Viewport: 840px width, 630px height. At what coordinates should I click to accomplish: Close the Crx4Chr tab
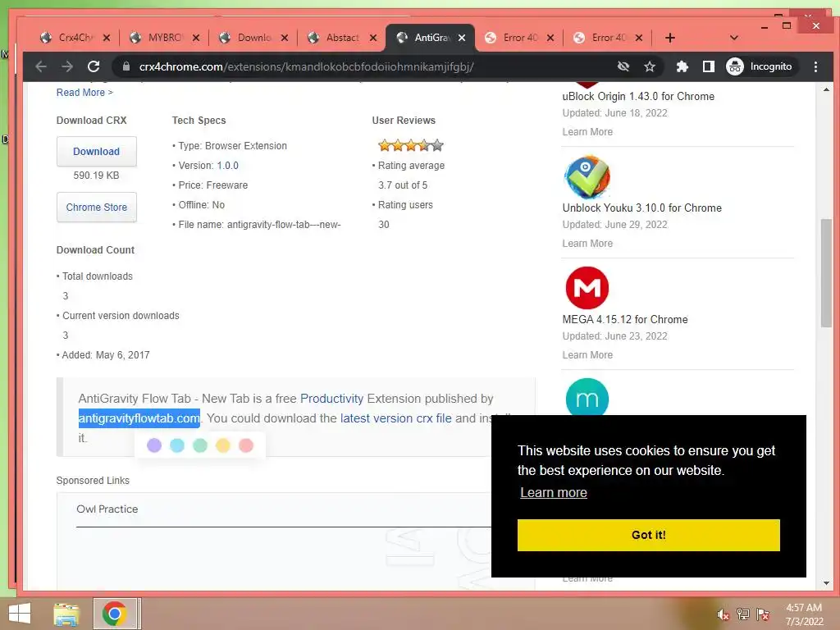(x=107, y=38)
